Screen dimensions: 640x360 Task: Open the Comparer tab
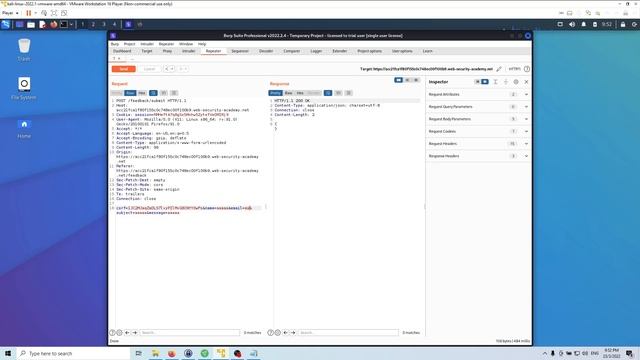pyautogui.click(x=292, y=51)
